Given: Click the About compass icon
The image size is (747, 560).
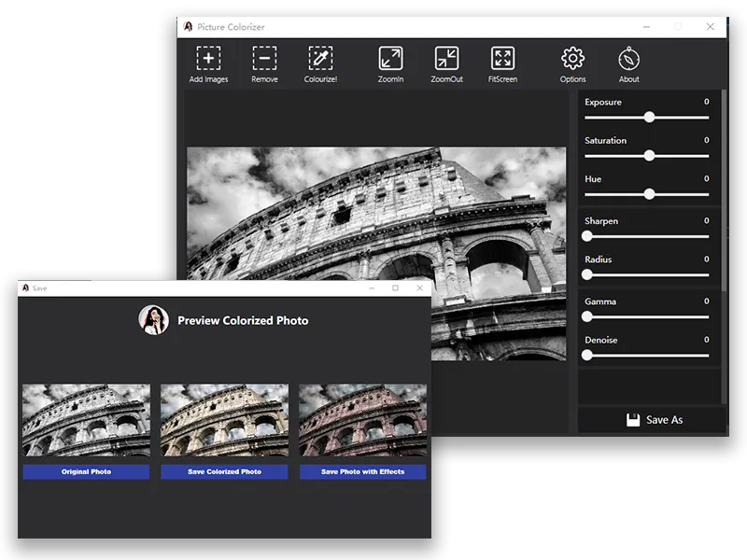Looking at the screenshot, I should pyautogui.click(x=628, y=56).
